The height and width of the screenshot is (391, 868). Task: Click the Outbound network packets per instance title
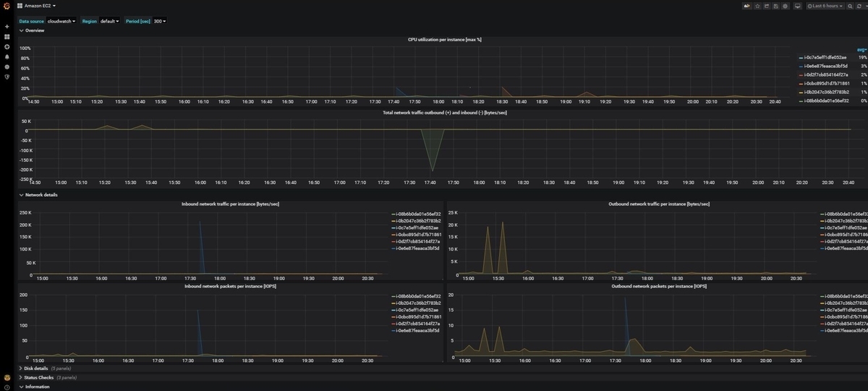coord(658,287)
